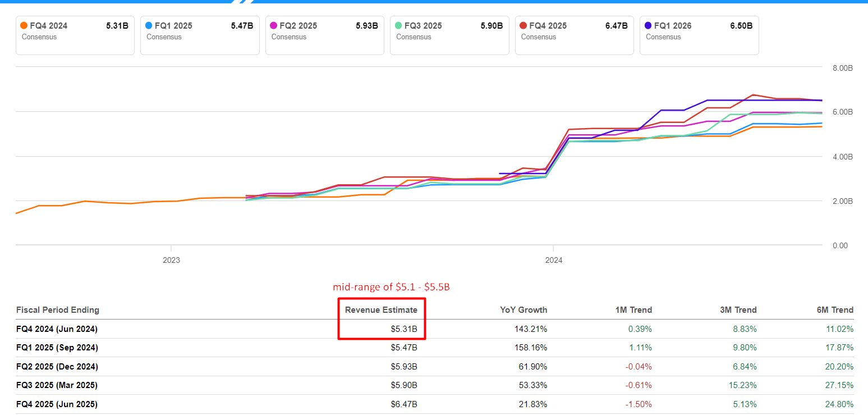Click the purple FQ1 2026 legend dot

point(648,25)
